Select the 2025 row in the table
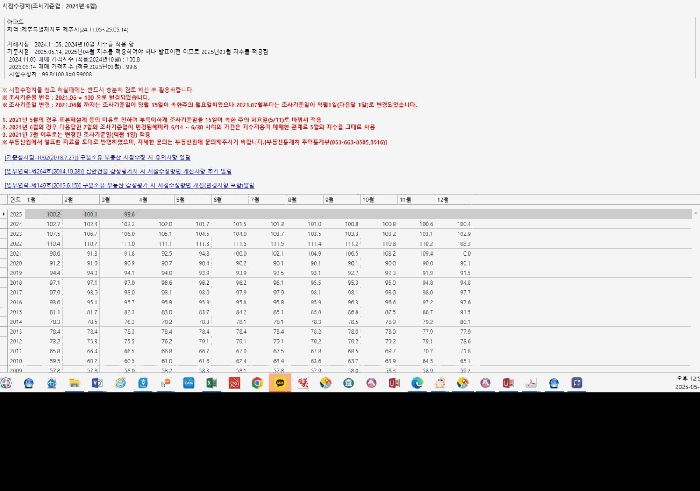The width and height of the screenshot is (700, 491). point(15,214)
